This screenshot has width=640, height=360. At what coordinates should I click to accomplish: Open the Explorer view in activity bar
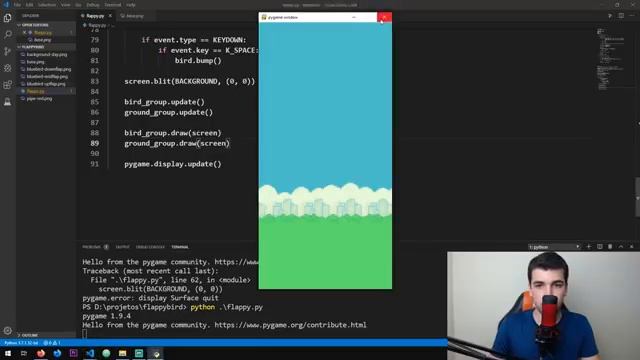point(7,18)
